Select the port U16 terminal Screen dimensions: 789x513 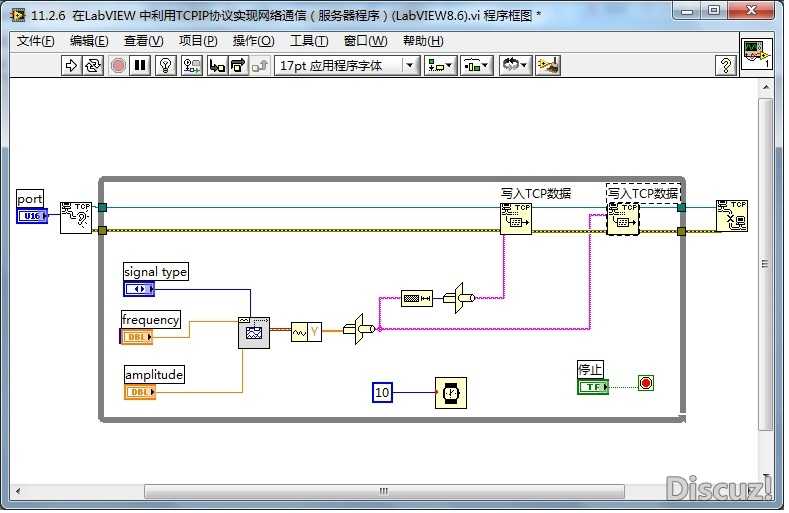pos(32,216)
